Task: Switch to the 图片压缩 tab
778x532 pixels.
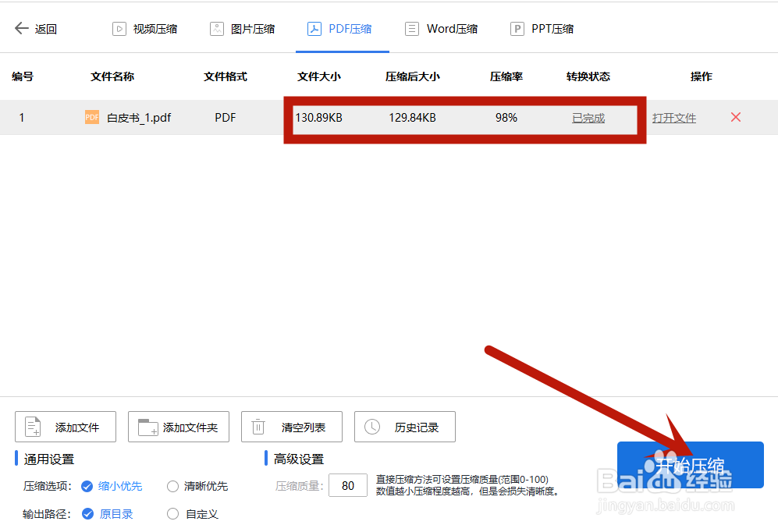Action: (x=243, y=28)
